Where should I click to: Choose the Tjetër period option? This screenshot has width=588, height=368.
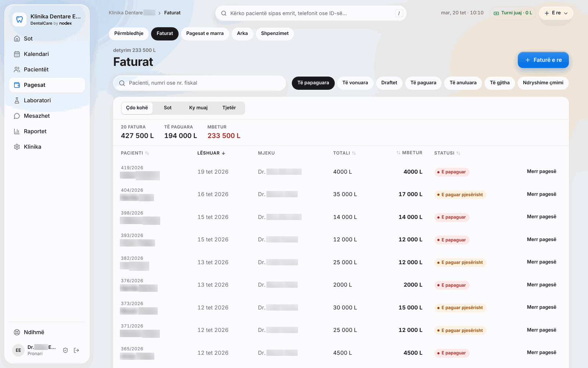point(229,108)
